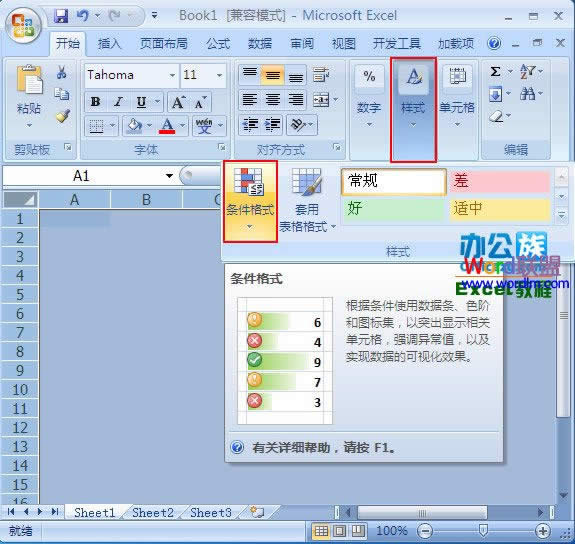Customize Quick Access Toolbar dropdown
This screenshot has height=544, width=575.
[154, 15]
